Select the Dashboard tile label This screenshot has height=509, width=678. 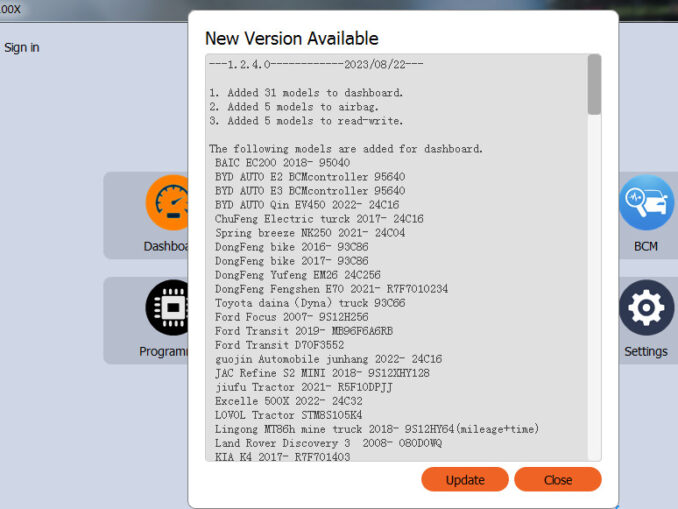[166, 246]
